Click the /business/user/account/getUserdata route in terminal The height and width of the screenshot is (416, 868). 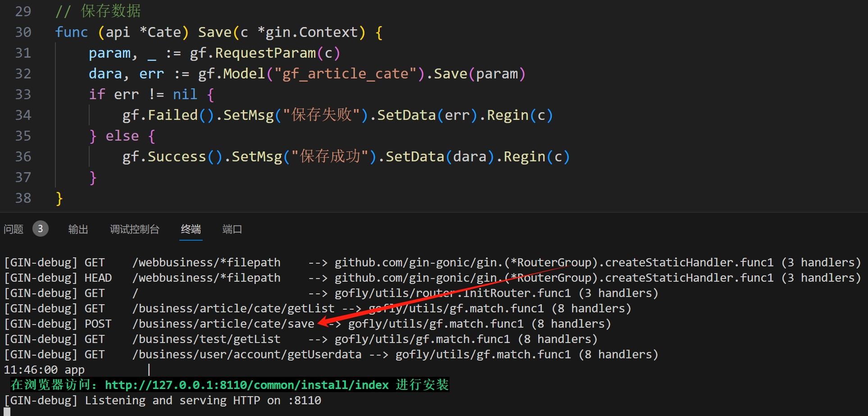(x=246, y=355)
